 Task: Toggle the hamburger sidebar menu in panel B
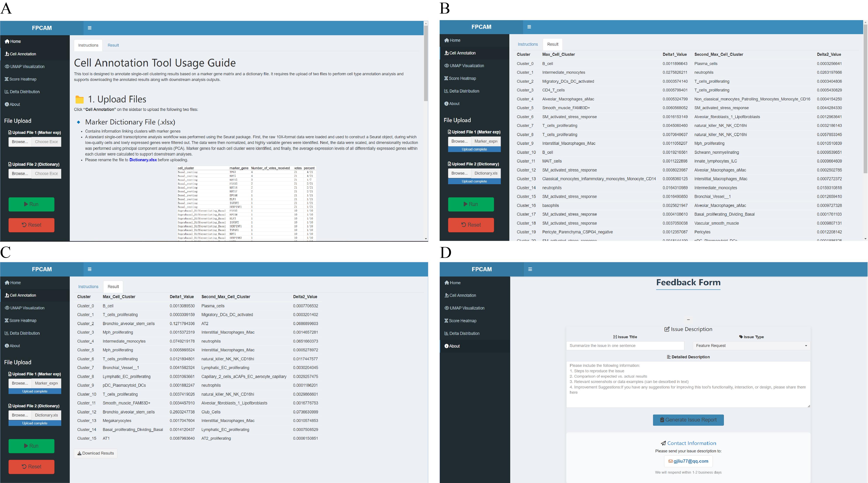tap(529, 27)
